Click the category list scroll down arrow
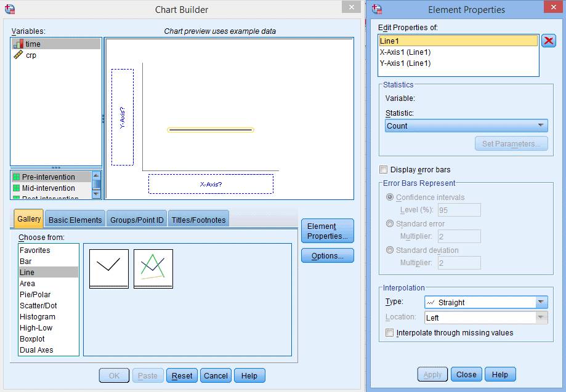 coord(96,194)
